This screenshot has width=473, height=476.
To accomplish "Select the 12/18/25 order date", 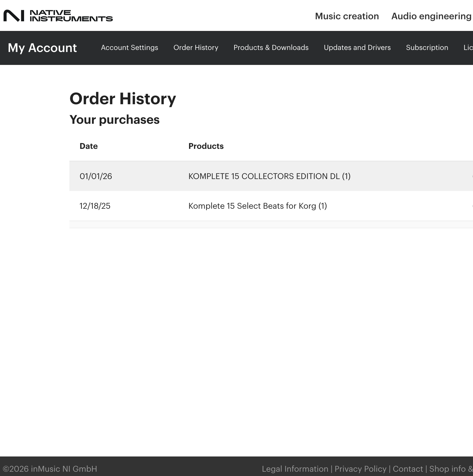I will 95,206.
